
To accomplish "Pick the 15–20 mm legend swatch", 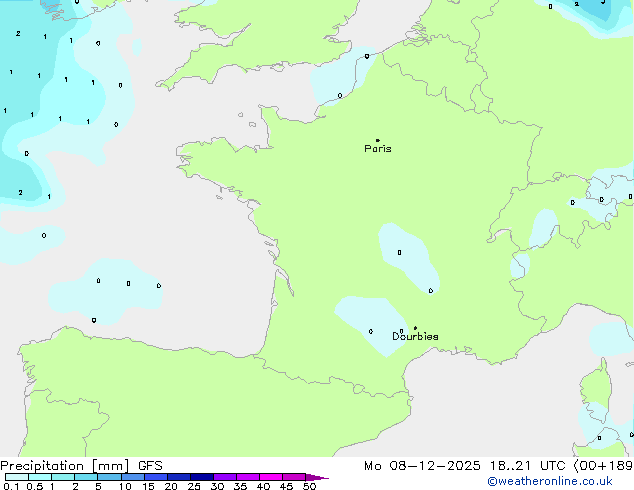I will tap(156, 477).
